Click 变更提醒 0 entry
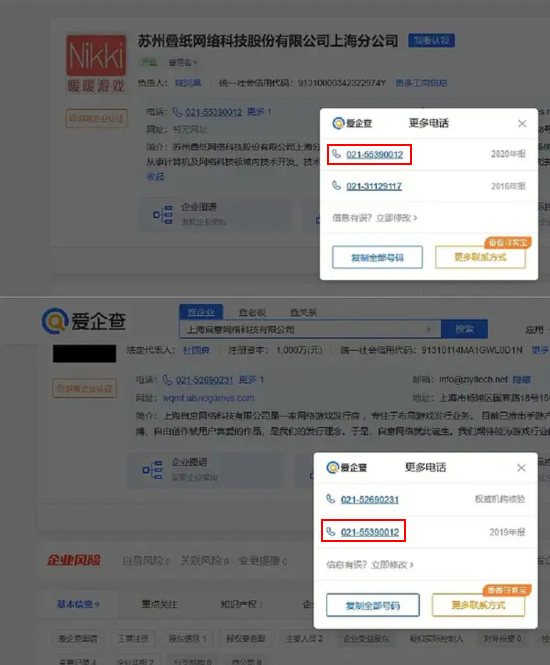Viewport: 550px width, 665px height. (x=262, y=561)
